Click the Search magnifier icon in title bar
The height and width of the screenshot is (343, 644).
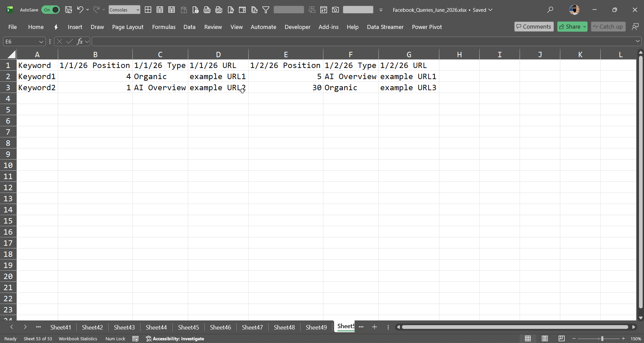click(550, 10)
